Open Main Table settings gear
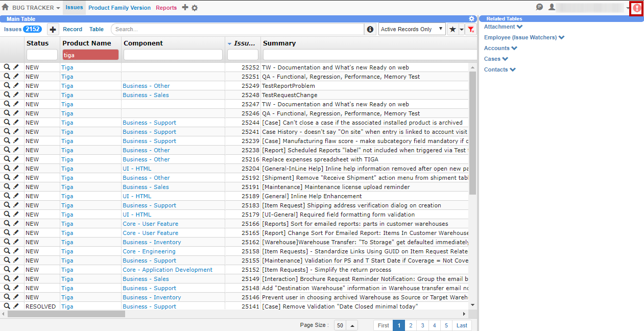 (471, 19)
